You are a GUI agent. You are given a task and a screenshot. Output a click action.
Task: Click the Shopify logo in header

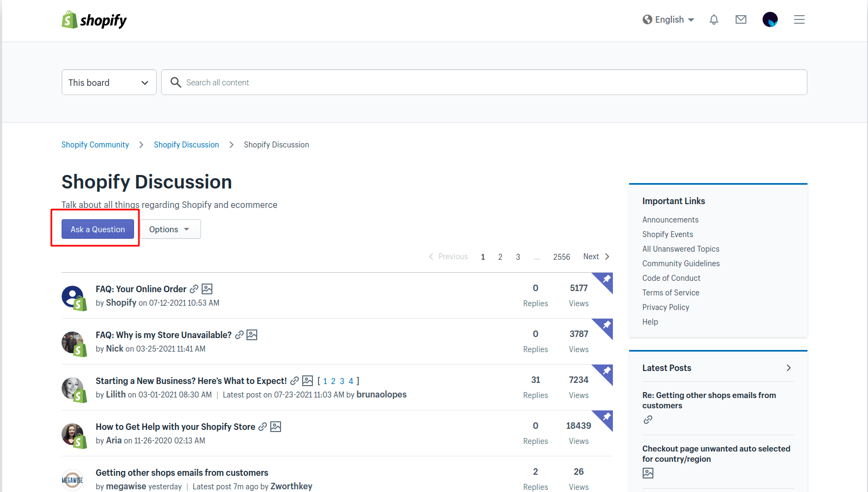coord(94,20)
